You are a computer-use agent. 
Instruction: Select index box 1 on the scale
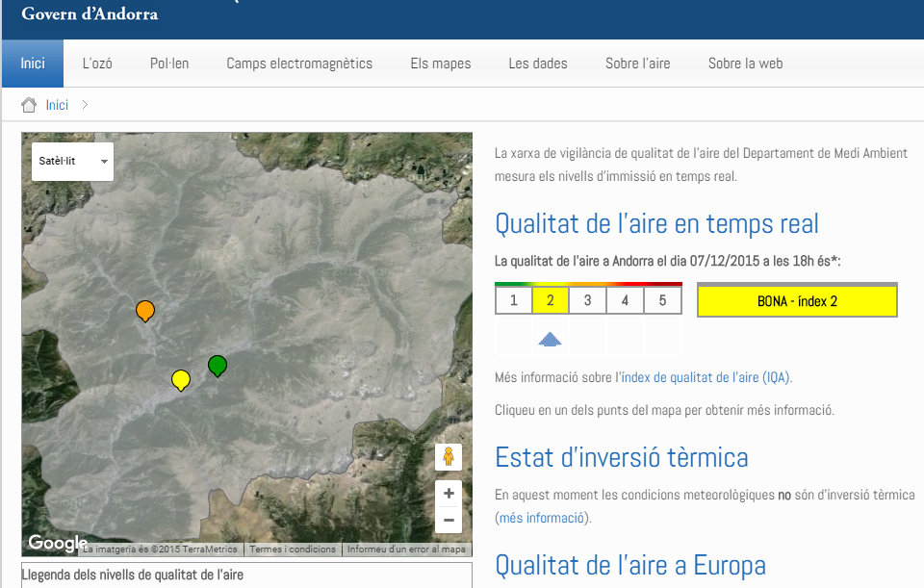(x=514, y=300)
